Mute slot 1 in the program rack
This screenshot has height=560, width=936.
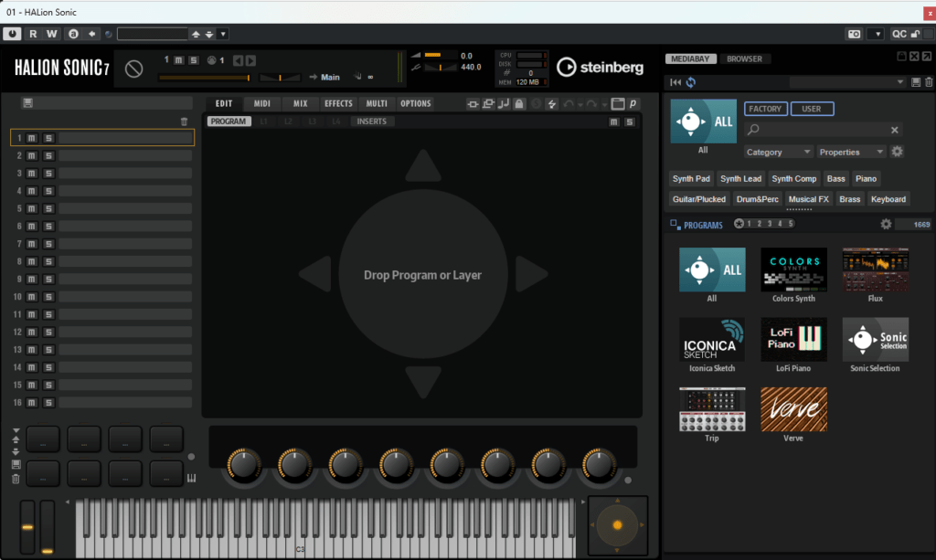[32, 138]
